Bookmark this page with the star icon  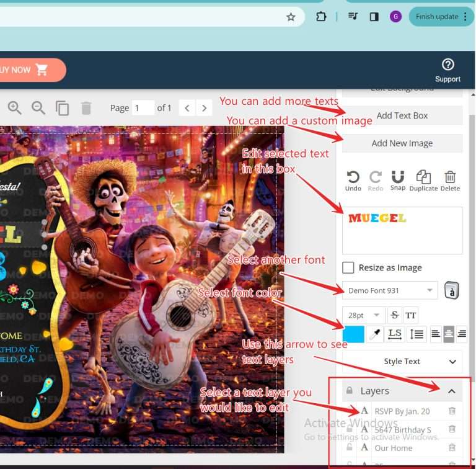coord(291,17)
